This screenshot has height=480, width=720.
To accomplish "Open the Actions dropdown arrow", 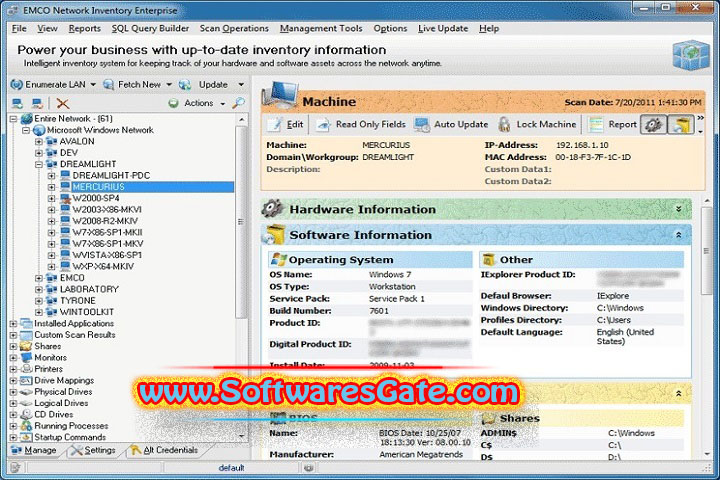I will [223, 104].
